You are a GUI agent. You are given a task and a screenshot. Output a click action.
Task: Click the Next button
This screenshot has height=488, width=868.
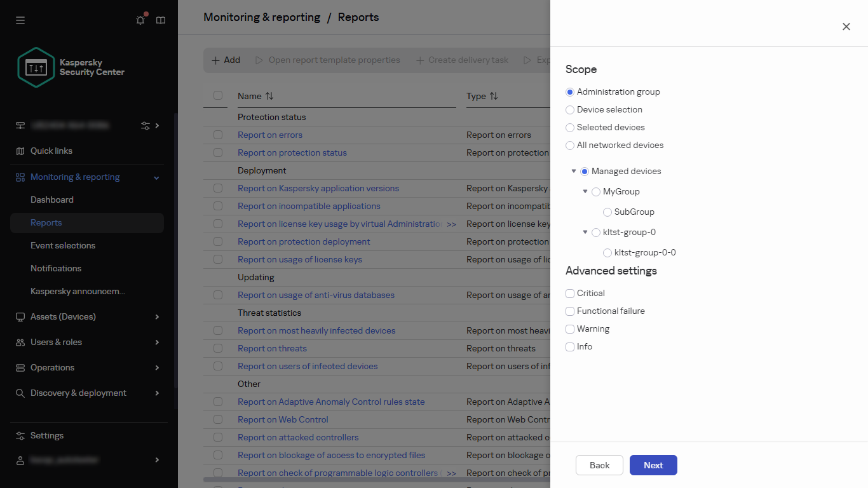pos(653,464)
